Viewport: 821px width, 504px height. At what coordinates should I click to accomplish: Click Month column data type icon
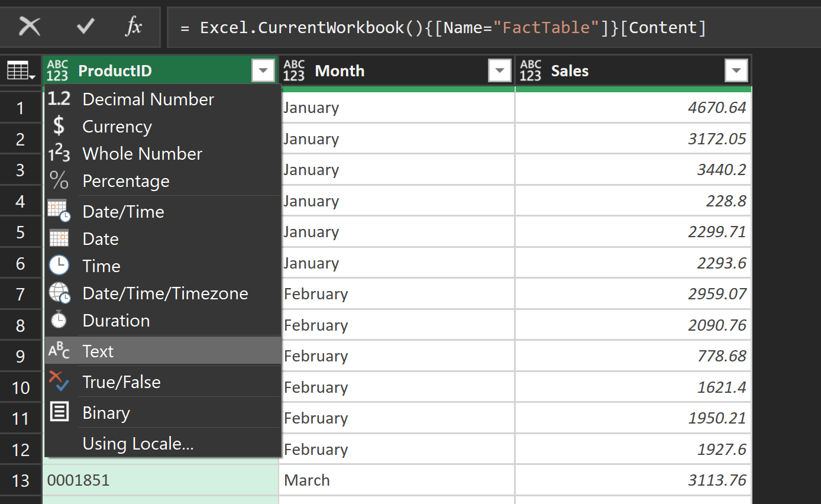click(294, 71)
